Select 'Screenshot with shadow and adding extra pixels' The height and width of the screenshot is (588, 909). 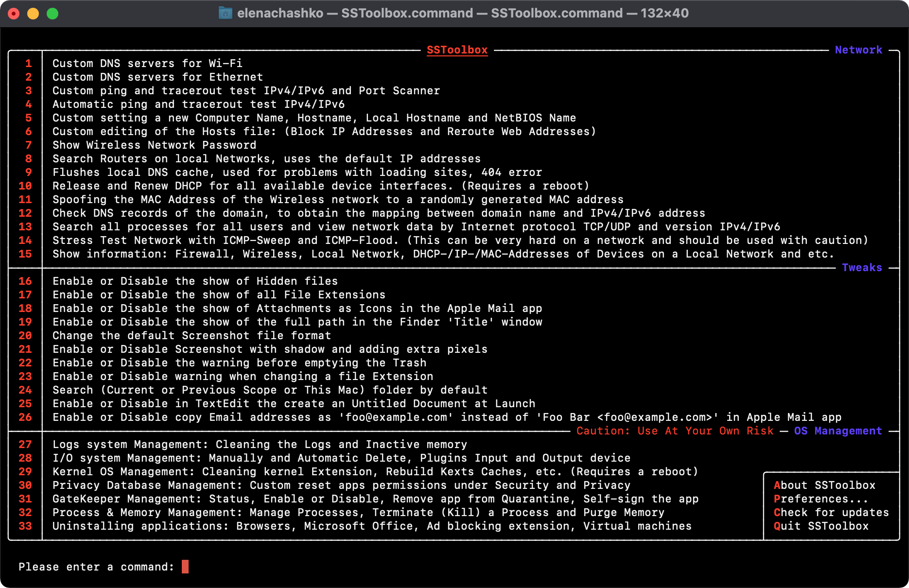[270, 349]
